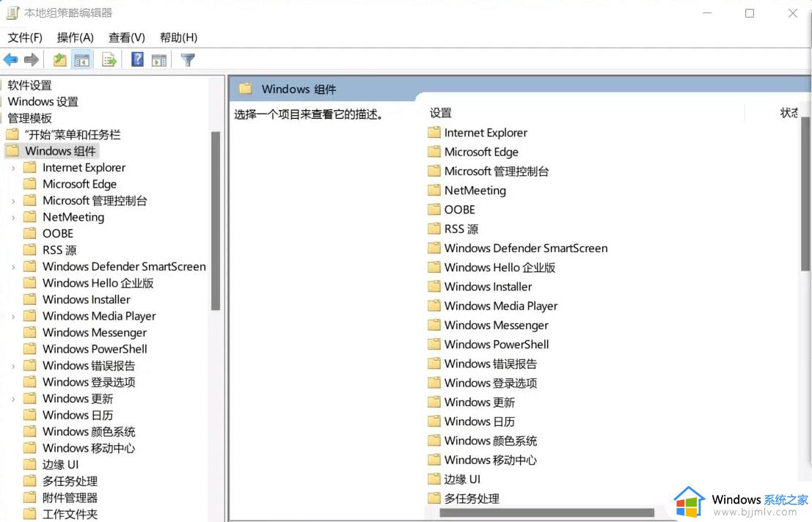Select Microsoft Edge in the left tree
812x522 pixels.
click(x=80, y=184)
